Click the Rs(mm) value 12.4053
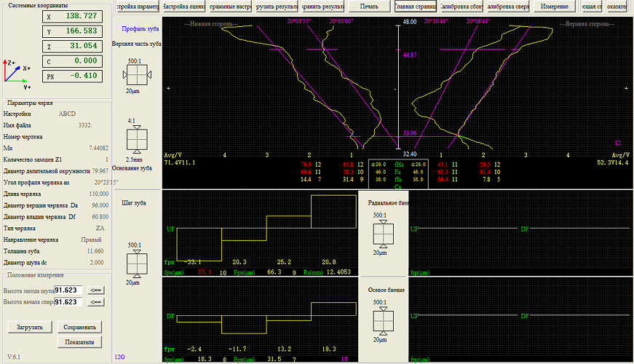The width and height of the screenshot is (634, 364). click(x=338, y=272)
